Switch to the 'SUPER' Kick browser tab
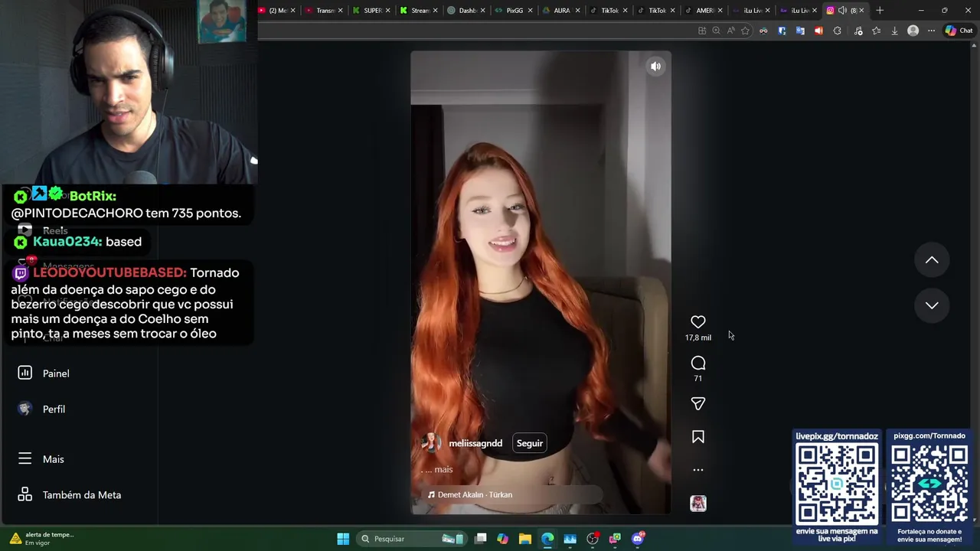980x551 pixels. click(x=372, y=10)
